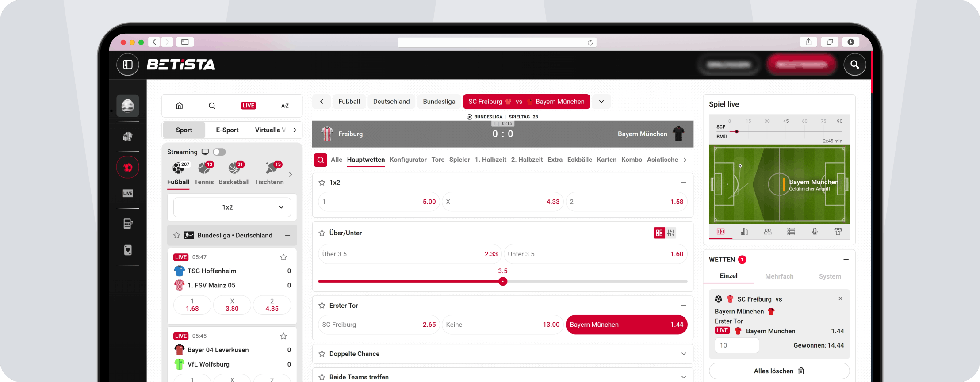The image size is (980, 382).
Task: Show live events via the red LIVE badge
Action: tap(249, 106)
